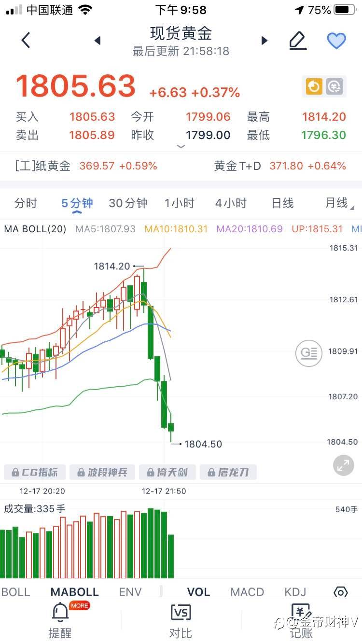Expand quote details with down chevron
The height and width of the screenshot is (644, 362).
click(x=181, y=146)
